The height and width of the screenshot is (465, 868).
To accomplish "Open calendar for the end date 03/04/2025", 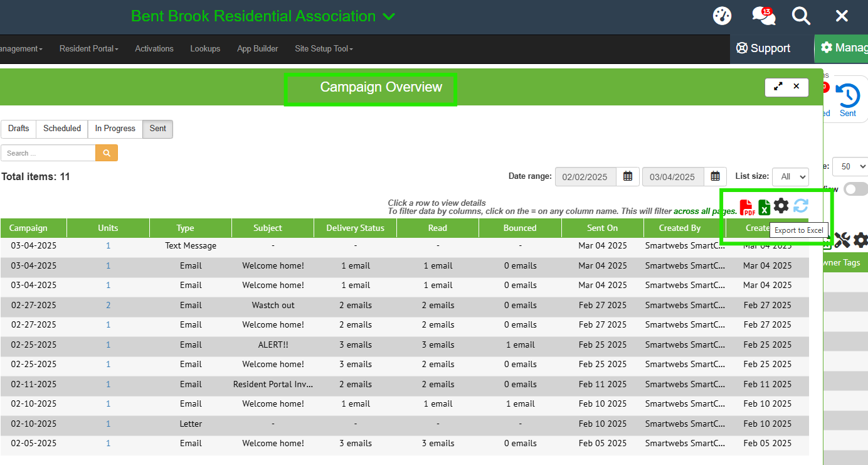I will tap(715, 177).
